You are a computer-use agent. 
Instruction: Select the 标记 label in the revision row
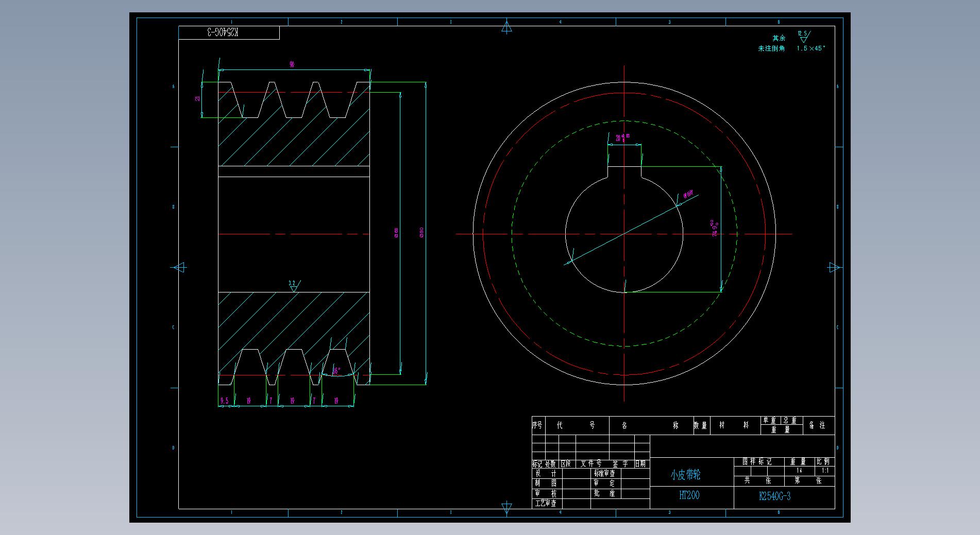pyautogui.click(x=537, y=463)
